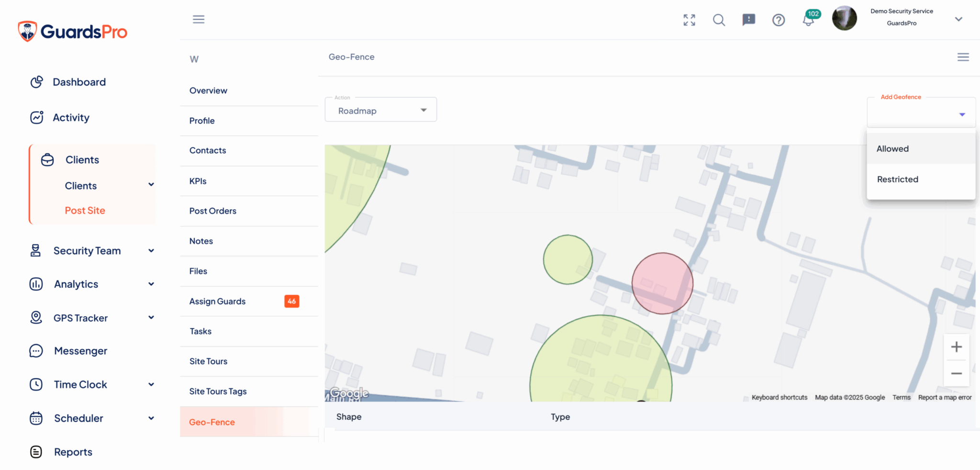Open Dashboard from the sidebar
The image size is (980, 470).
click(79, 82)
